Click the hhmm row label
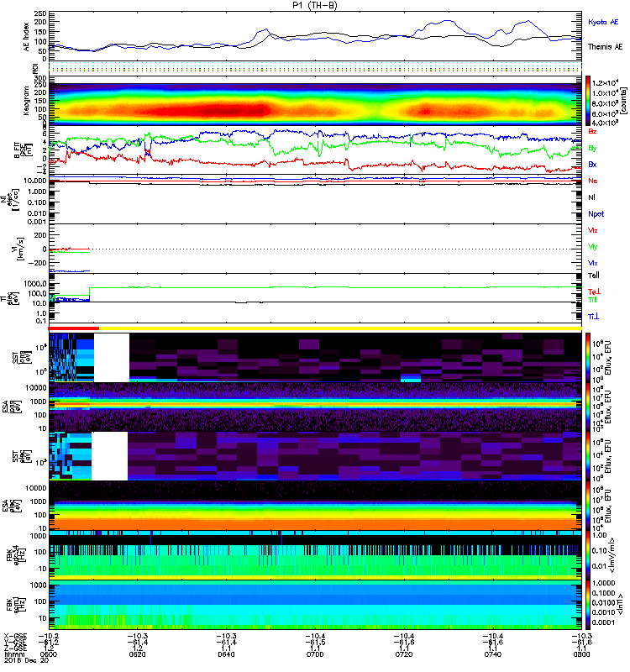 [15, 654]
